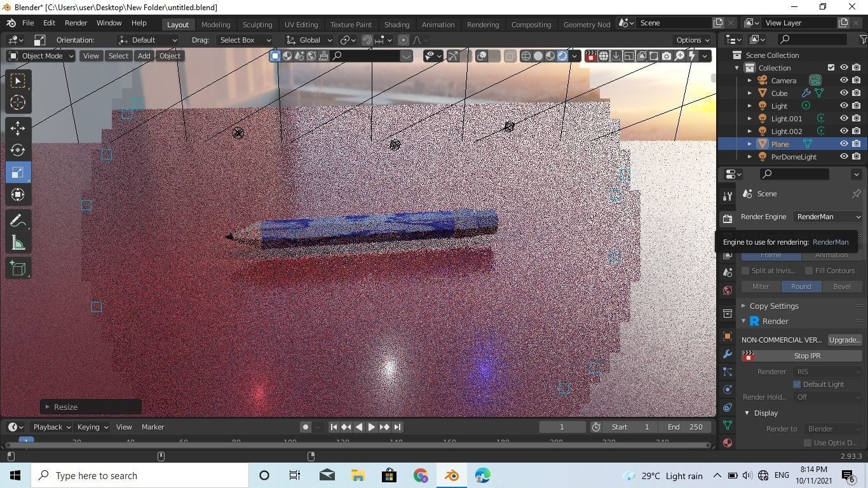Viewport: 868px width, 488px height.
Task: Open the Physics properties tab
Action: pyautogui.click(x=728, y=390)
